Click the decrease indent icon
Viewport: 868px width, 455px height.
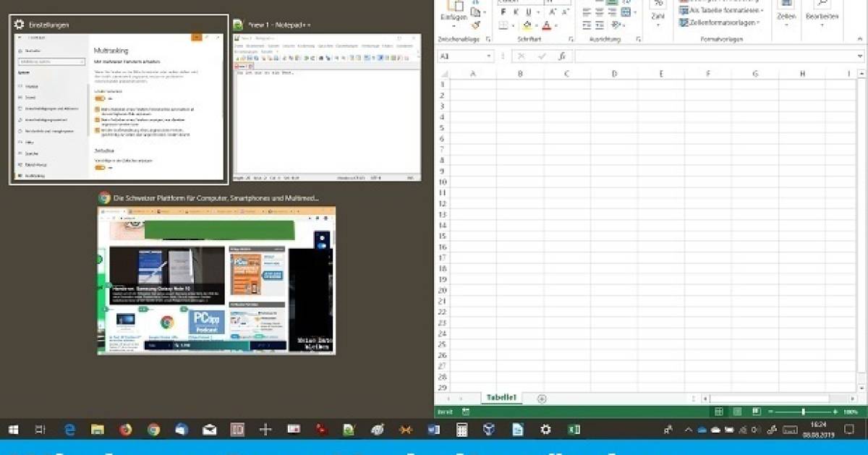click(587, 25)
